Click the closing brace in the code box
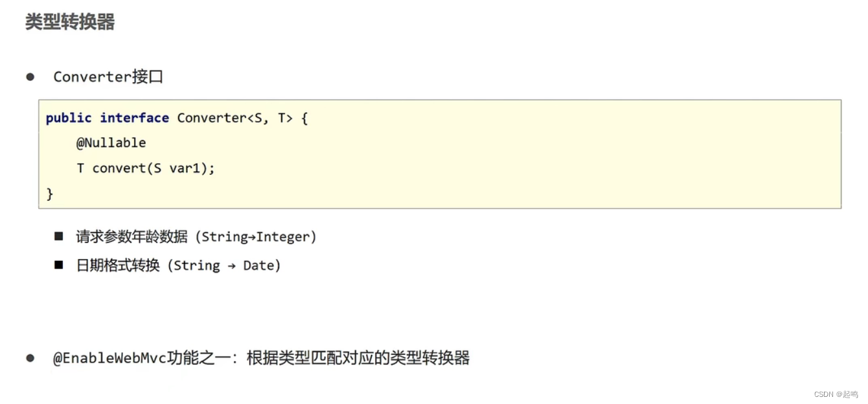This screenshot has height=404, width=868. coord(50,194)
